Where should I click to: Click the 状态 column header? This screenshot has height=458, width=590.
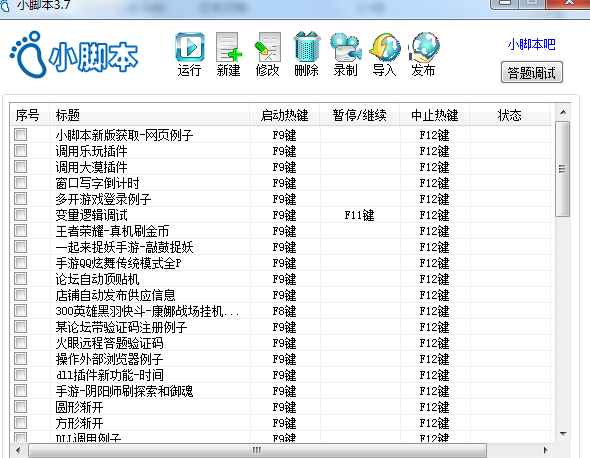click(x=509, y=115)
